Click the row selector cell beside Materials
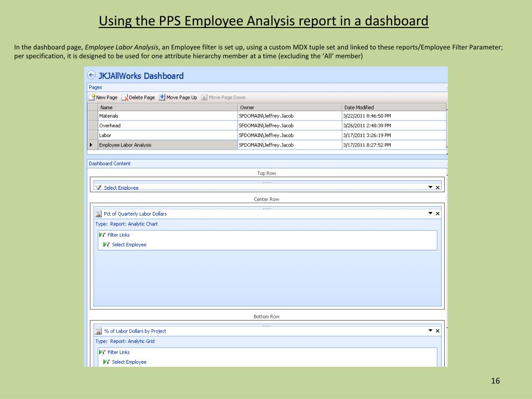Screen dimensions: 532x399 click(x=92, y=116)
